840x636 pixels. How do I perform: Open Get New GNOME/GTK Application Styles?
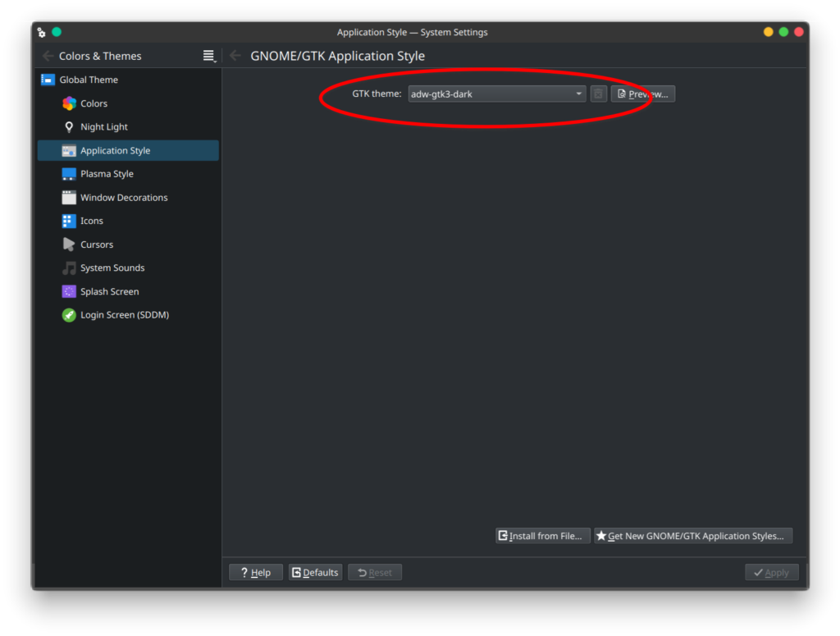[x=693, y=536]
